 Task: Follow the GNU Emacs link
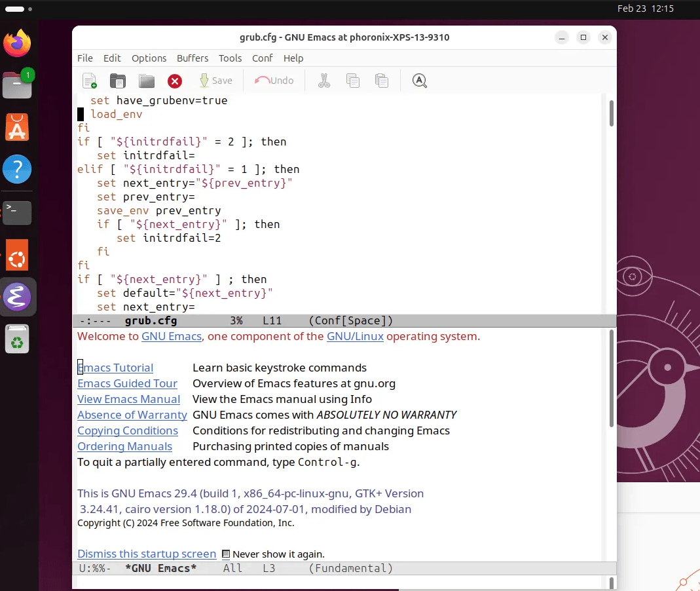[172, 336]
